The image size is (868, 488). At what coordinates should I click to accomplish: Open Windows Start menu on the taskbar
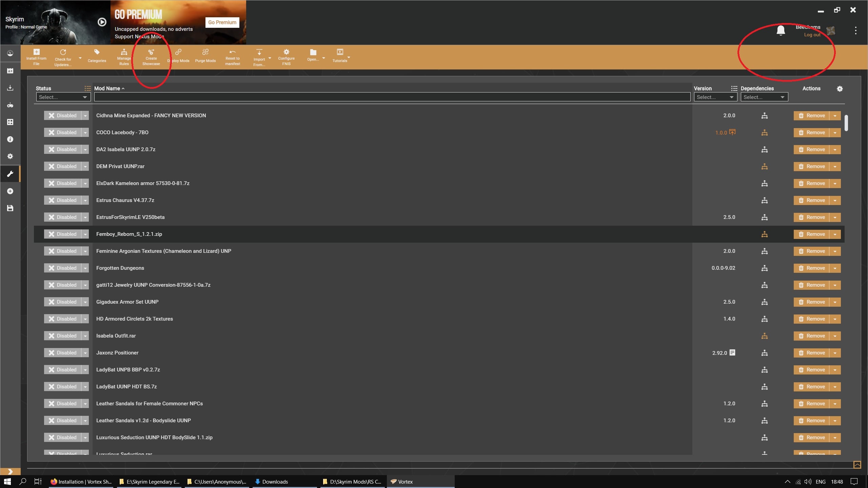[x=7, y=482]
